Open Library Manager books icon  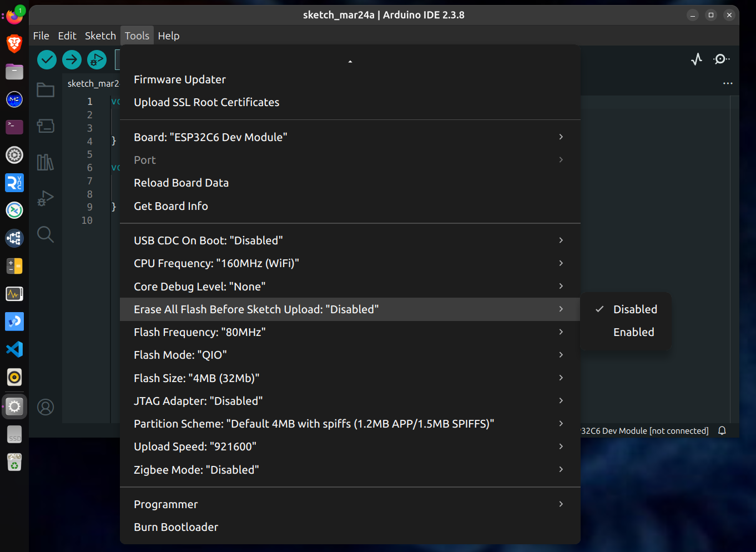tap(46, 162)
